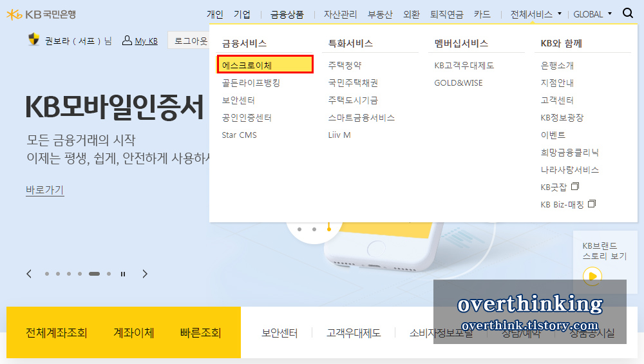644x364 pixels.
Task: Click 빠른조회 in yellow bar
Action: coord(200,332)
